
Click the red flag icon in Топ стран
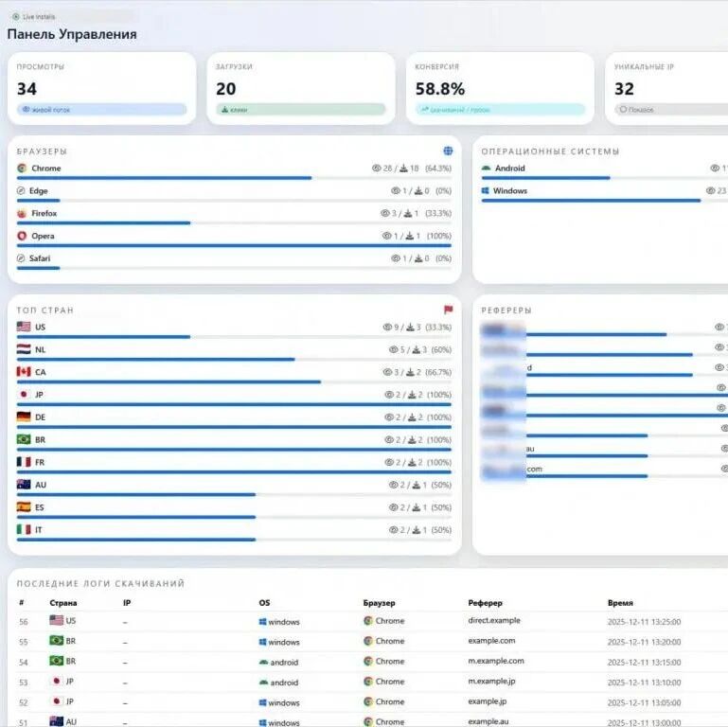pos(448,310)
